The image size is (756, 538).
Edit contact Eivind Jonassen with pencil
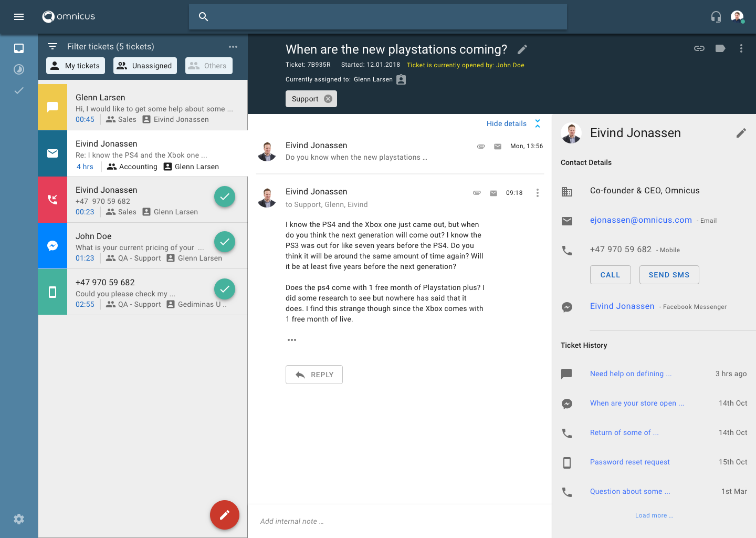point(741,133)
